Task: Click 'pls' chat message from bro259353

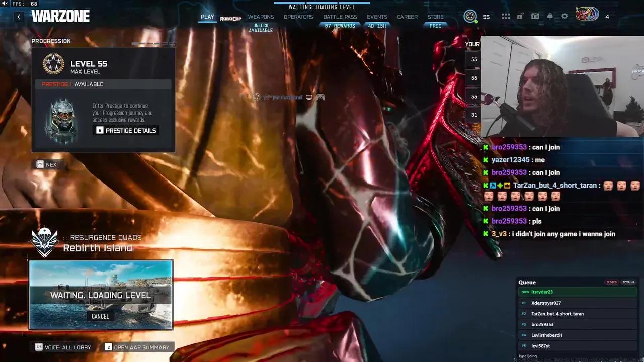Action: pos(516,221)
